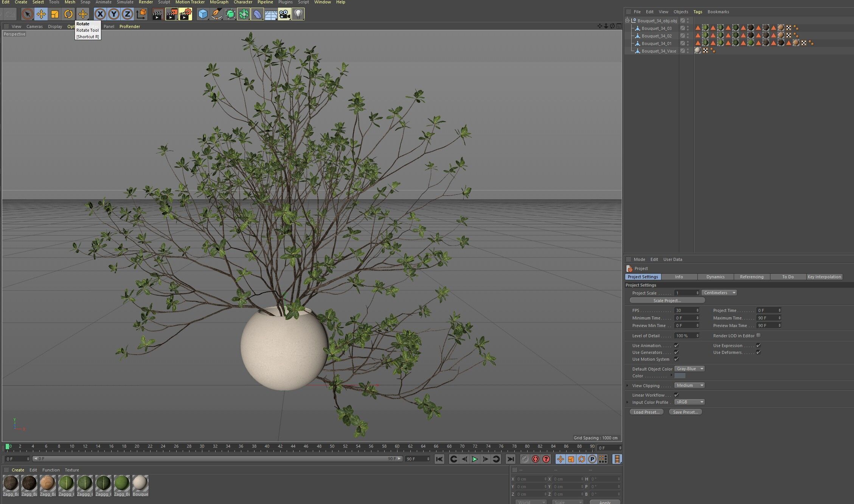Viewport: 854px width, 504px height.
Task: Select the Bouquet material thumbnail
Action: tap(140, 486)
